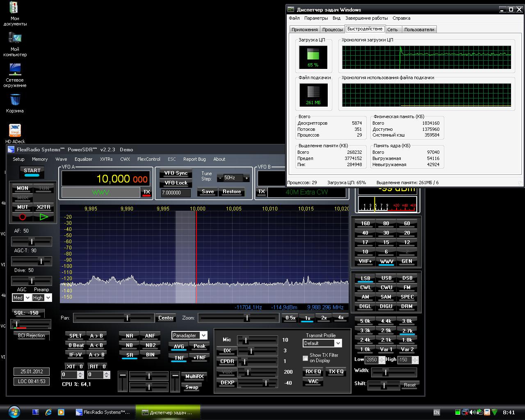Click the Reset shift button

(x=409, y=385)
